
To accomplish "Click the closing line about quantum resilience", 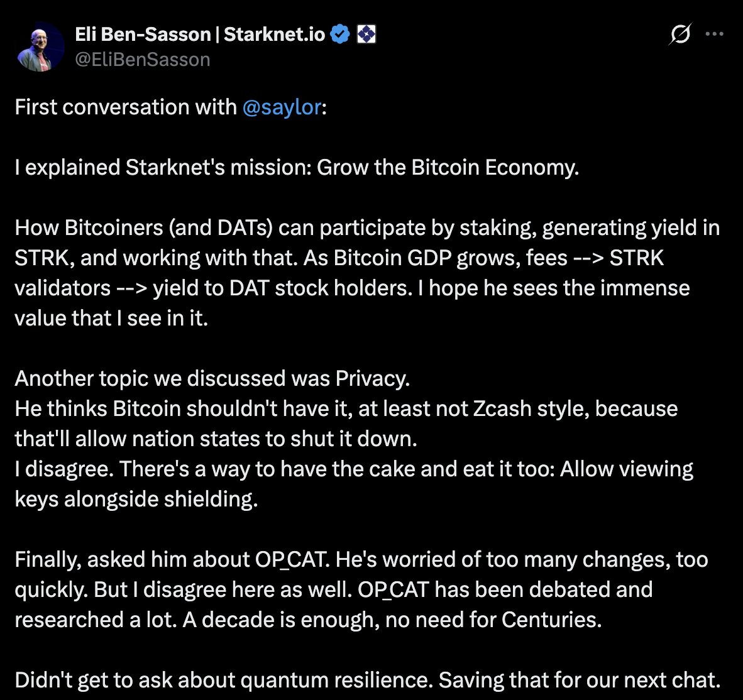I will (x=365, y=680).
